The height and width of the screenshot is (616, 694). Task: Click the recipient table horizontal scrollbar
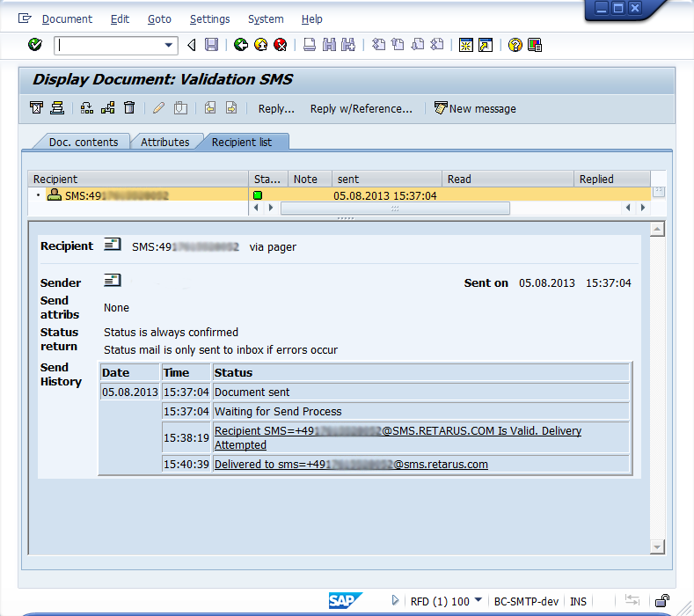(x=394, y=209)
